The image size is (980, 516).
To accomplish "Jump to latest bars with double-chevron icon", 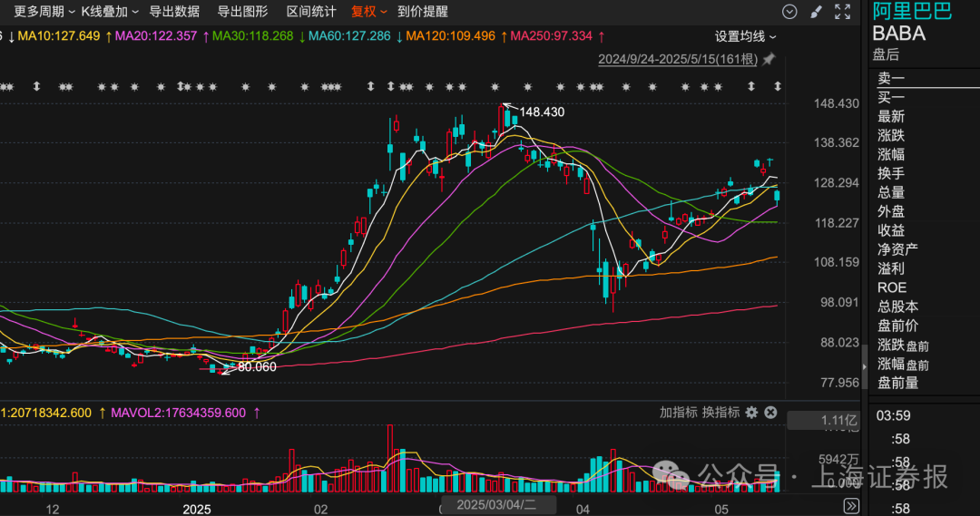I will [x=850, y=505].
